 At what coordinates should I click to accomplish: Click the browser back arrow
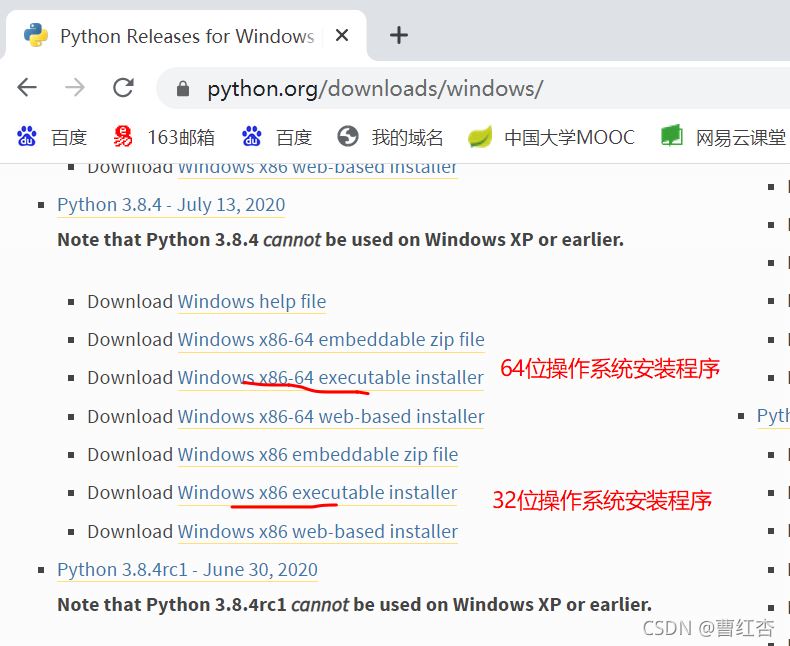(x=27, y=87)
